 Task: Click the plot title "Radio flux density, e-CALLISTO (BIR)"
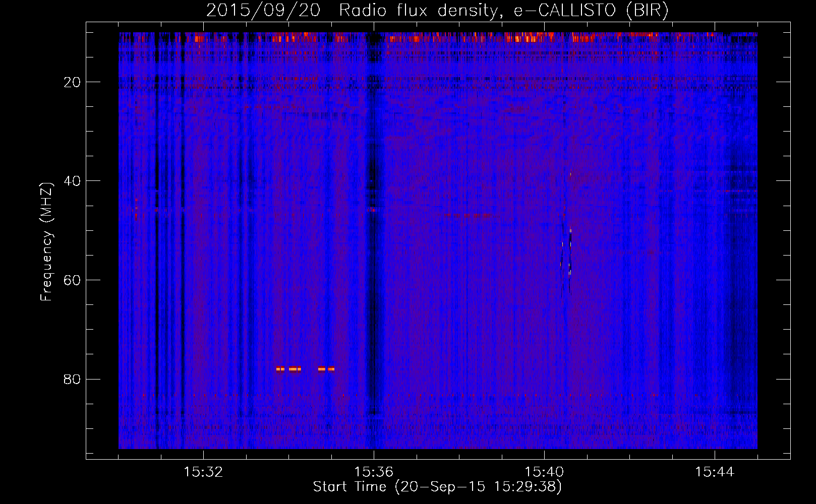coord(503,10)
